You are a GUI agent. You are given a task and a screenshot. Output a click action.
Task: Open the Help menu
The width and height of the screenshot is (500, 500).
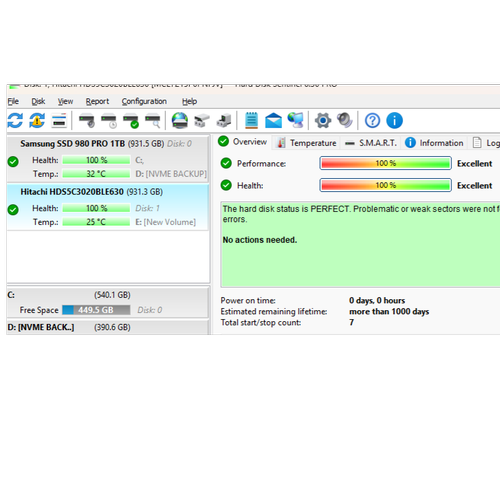pyautogui.click(x=189, y=101)
